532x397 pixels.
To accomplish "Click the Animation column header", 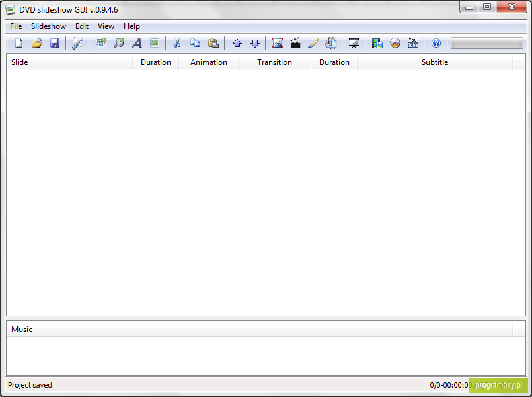I will pos(209,62).
